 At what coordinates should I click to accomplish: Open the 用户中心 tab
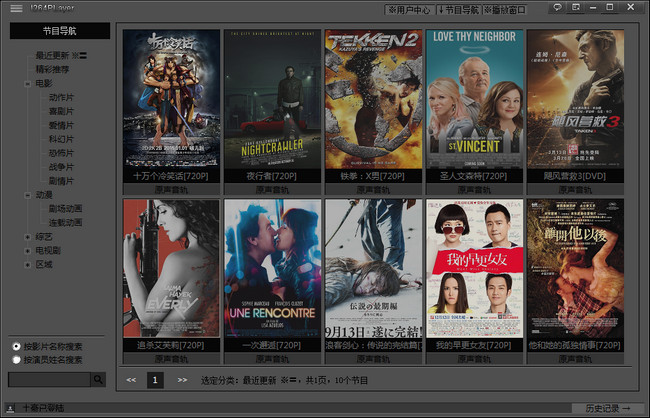click(410, 10)
